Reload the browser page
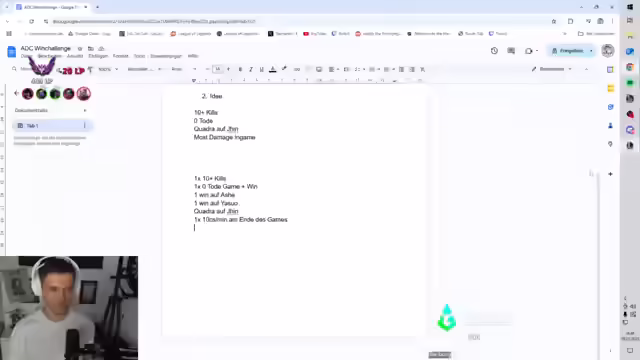Viewport: 640px width, 360px height. pos(31,21)
